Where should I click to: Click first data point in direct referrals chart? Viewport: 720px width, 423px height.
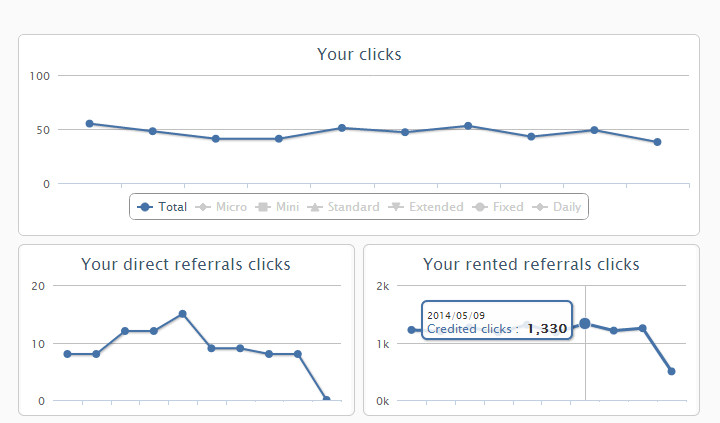67,354
